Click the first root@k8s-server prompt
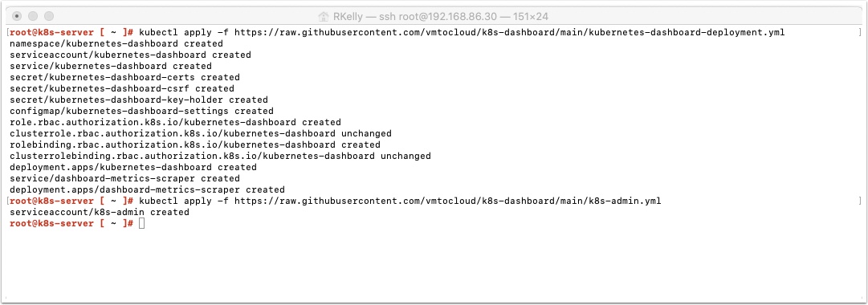Image resolution: width=868 pixels, height=305 pixels. click(x=71, y=32)
